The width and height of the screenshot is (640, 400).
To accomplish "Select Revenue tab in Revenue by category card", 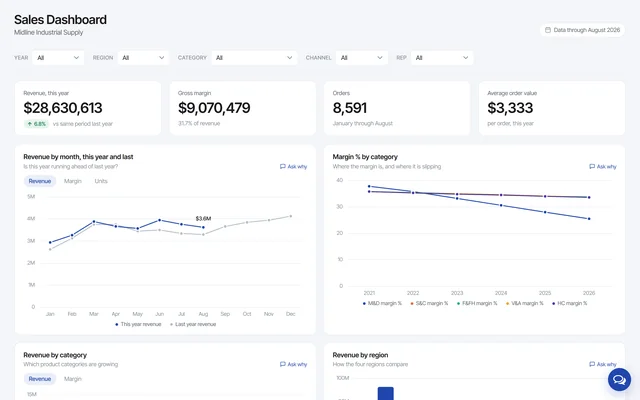I will (x=40, y=379).
